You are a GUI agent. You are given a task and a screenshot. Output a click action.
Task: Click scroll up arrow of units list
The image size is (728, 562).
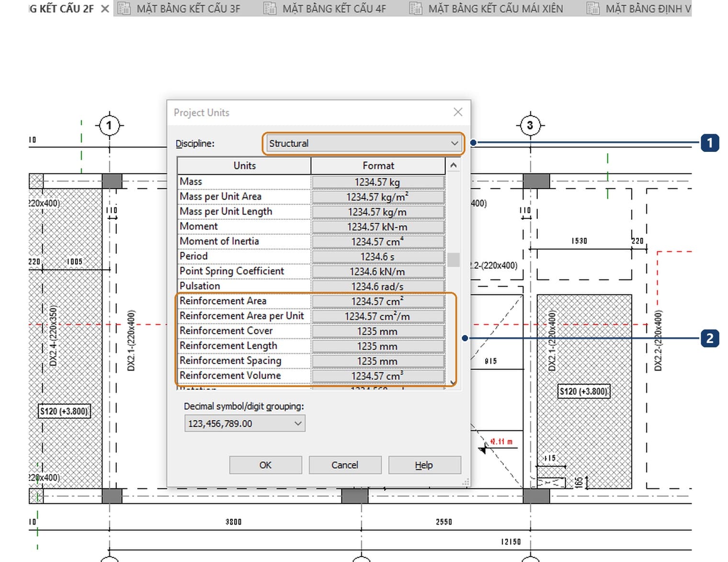pos(454,165)
